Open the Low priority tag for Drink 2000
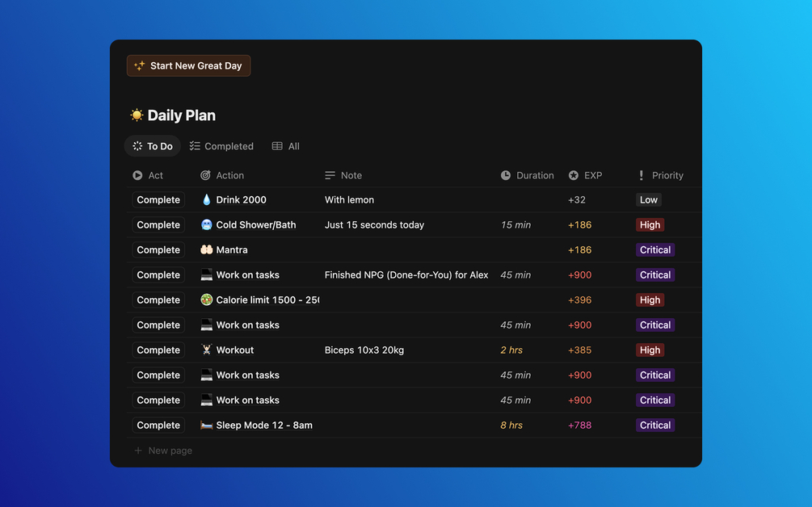Image resolution: width=812 pixels, height=507 pixels. click(648, 199)
